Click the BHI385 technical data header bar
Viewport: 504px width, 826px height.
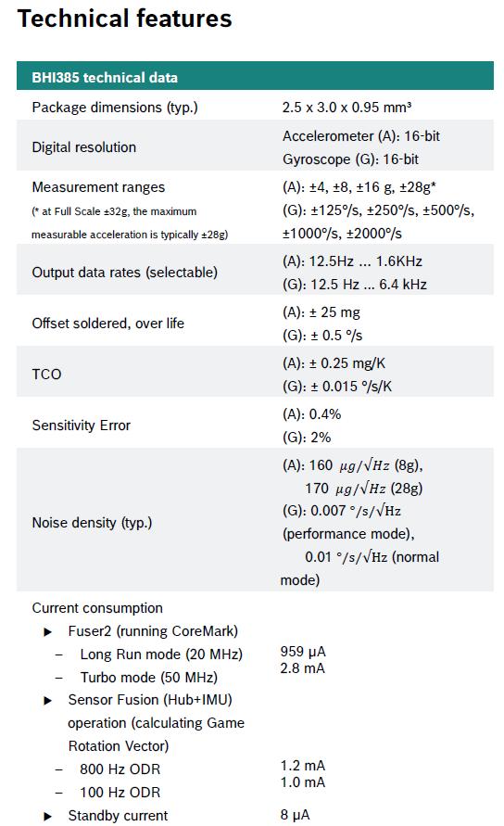[255, 76]
